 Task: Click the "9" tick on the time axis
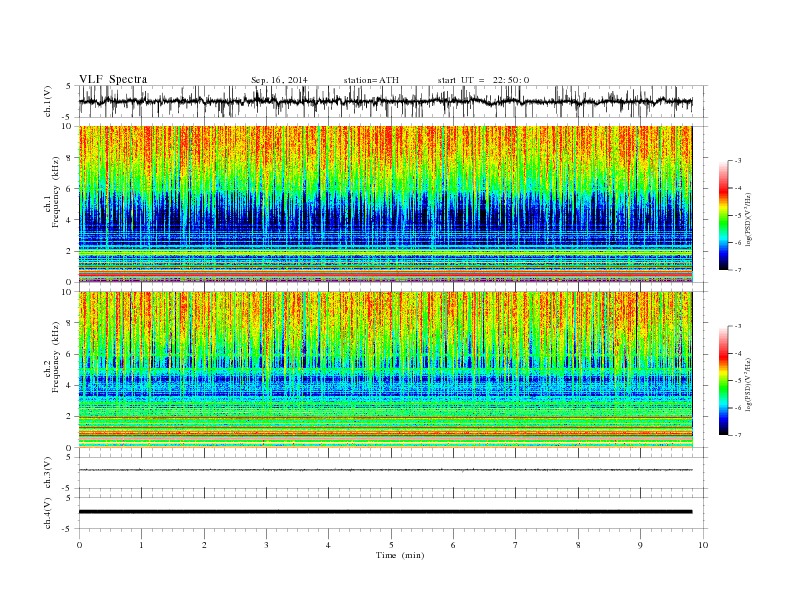640,545
